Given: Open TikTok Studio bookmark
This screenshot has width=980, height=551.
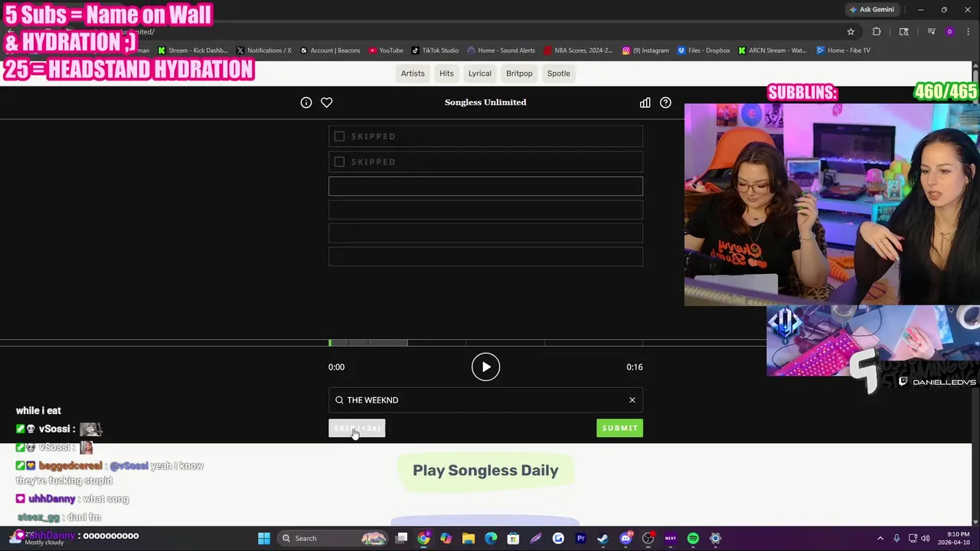Looking at the screenshot, I should point(435,51).
